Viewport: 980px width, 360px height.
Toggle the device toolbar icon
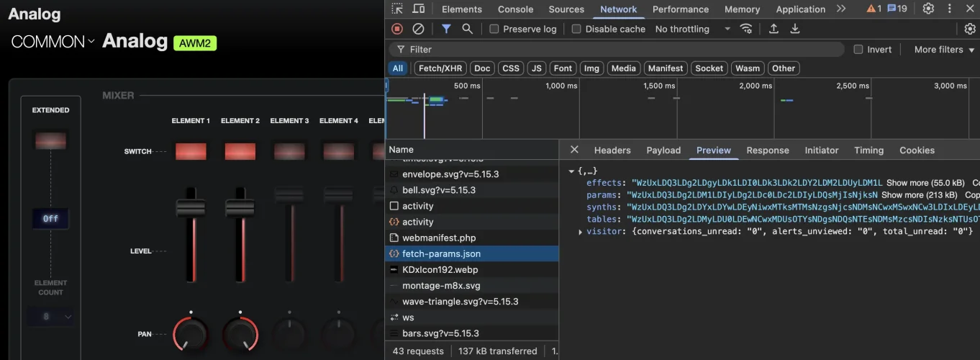point(418,9)
